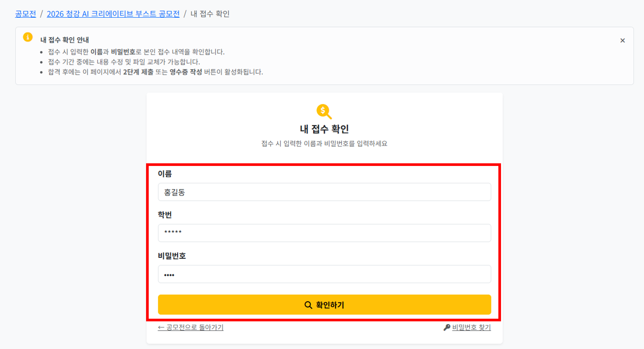Click the 내 접수 확인 breadcrumb item

tap(210, 14)
